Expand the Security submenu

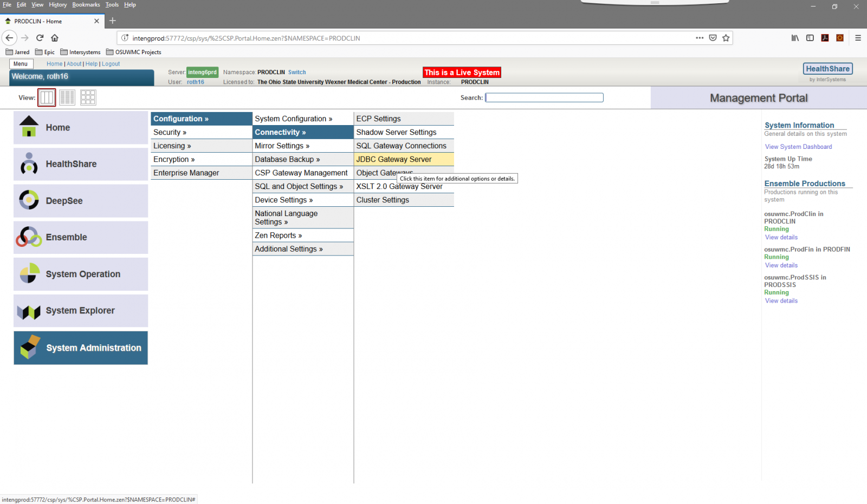[x=202, y=132]
